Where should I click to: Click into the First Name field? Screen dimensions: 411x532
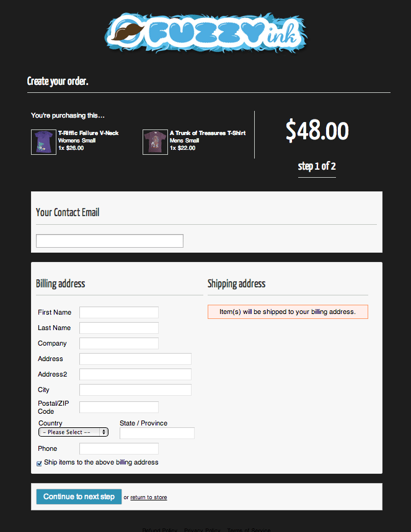point(119,313)
